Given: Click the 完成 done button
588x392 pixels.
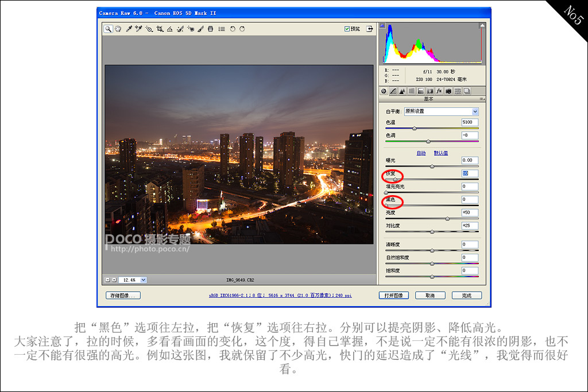Looking at the screenshot, I should click(466, 296).
